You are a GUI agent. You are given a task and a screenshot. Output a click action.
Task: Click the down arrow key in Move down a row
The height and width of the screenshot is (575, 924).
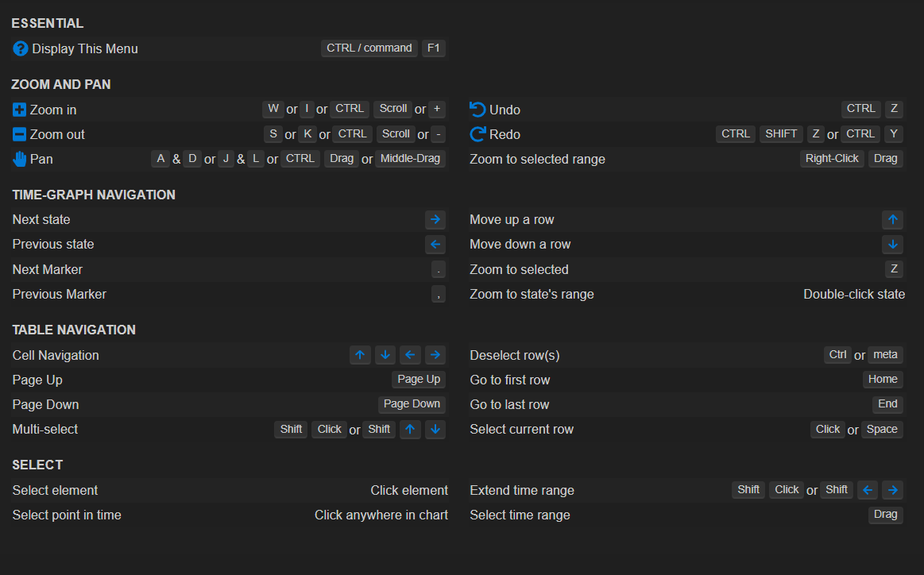pyautogui.click(x=893, y=244)
